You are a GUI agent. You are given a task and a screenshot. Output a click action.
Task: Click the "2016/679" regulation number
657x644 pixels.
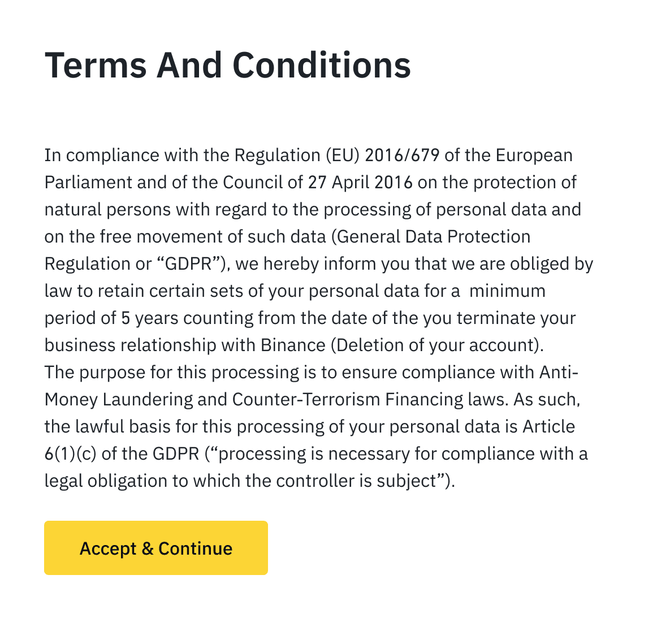(402, 155)
